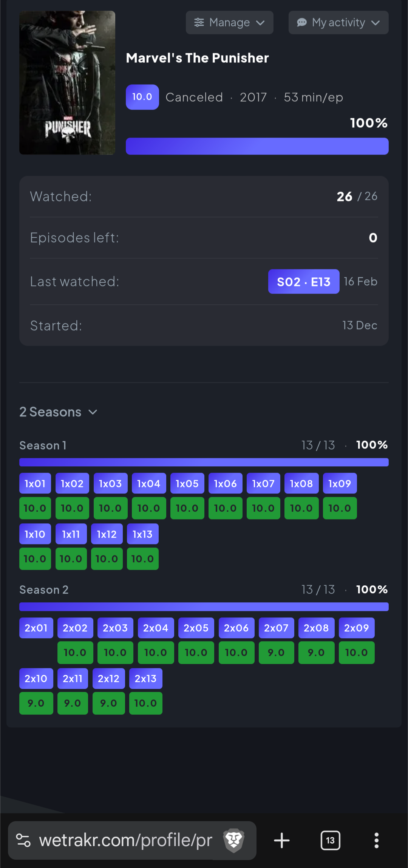Tap the site settings icon in address bar
The width and height of the screenshot is (408, 868).
pyautogui.click(x=23, y=840)
